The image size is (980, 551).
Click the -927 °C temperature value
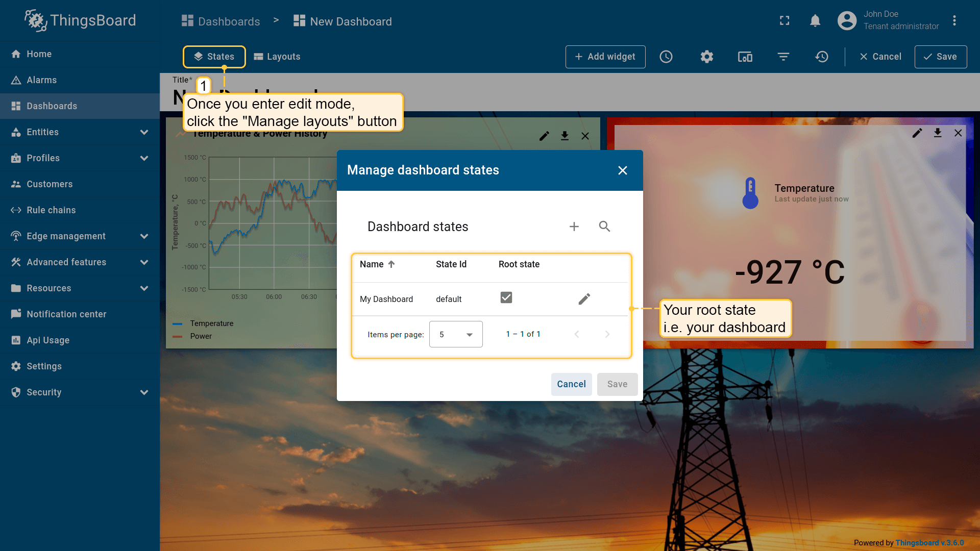tap(790, 272)
